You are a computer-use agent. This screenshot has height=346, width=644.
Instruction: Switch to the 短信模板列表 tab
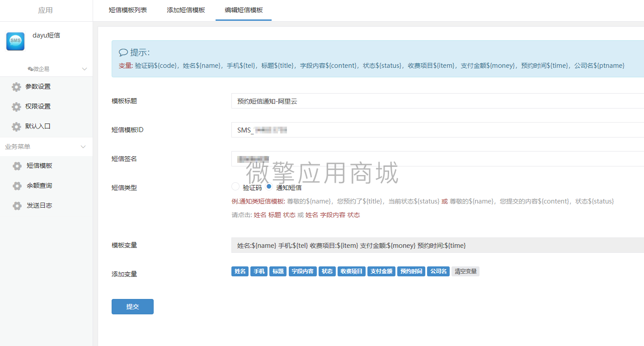tap(128, 10)
